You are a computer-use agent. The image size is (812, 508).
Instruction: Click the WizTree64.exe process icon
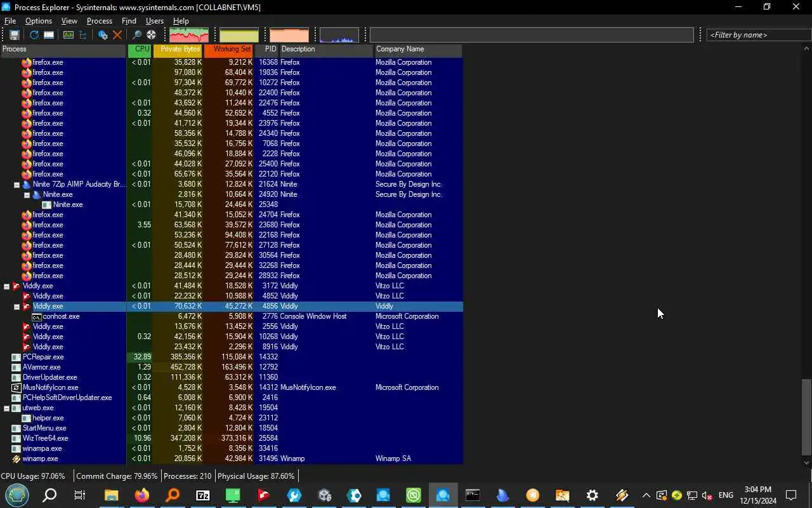pyautogui.click(x=16, y=438)
